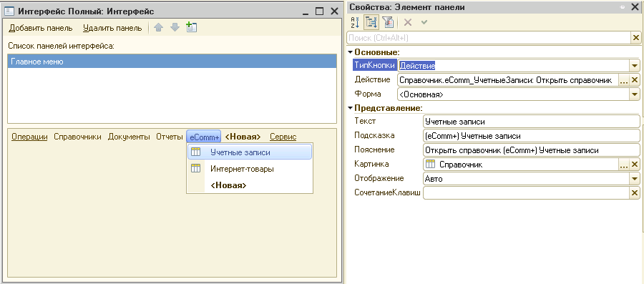The image size is (644, 284).
Task: Move panel down with the down arrow
Action: pyautogui.click(x=175, y=28)
